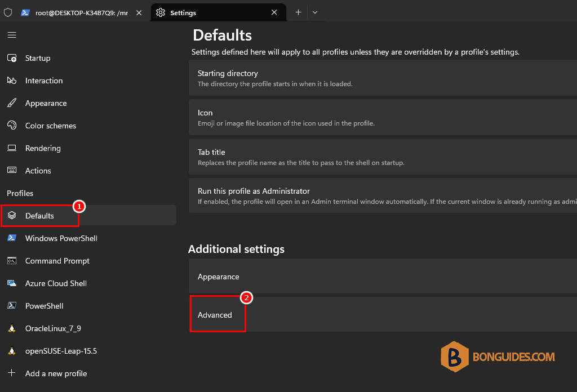Viewport: 577px width, 392px height.
Task: Click the Actions keyboard icon
Action: pos(12,170)
